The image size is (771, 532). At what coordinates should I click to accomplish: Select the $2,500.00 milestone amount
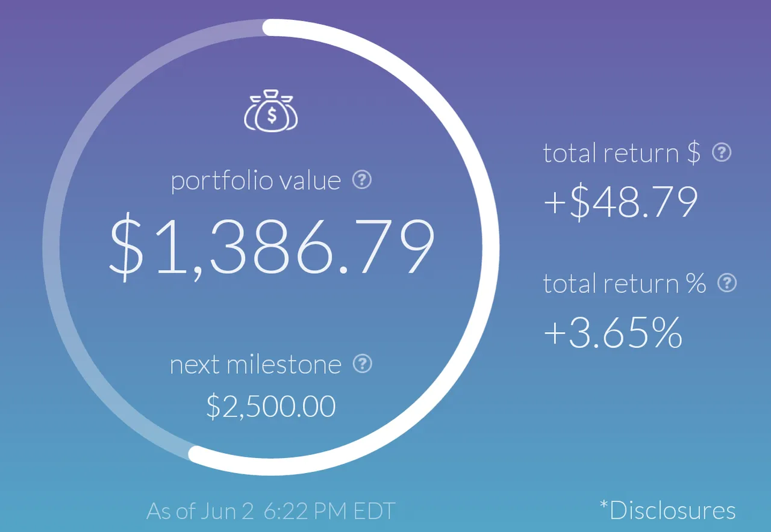point(271,406)
